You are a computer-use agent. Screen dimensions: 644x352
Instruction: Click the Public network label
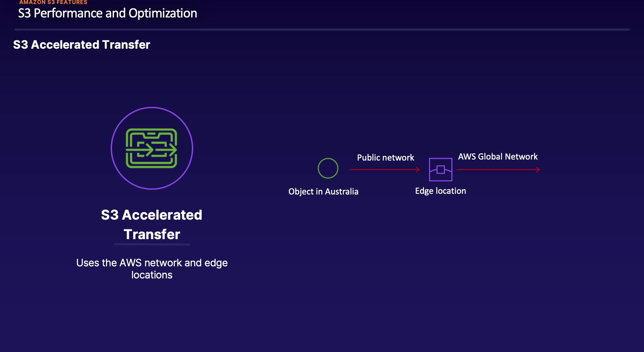385,158
